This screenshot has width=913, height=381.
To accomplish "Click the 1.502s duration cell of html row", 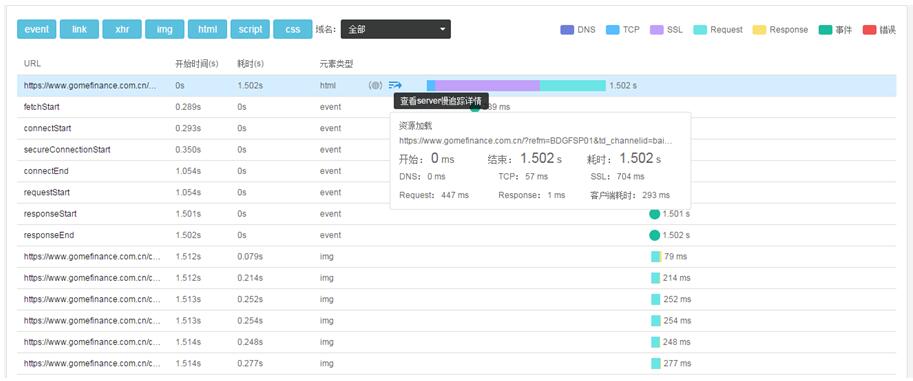I will [250, 85].
